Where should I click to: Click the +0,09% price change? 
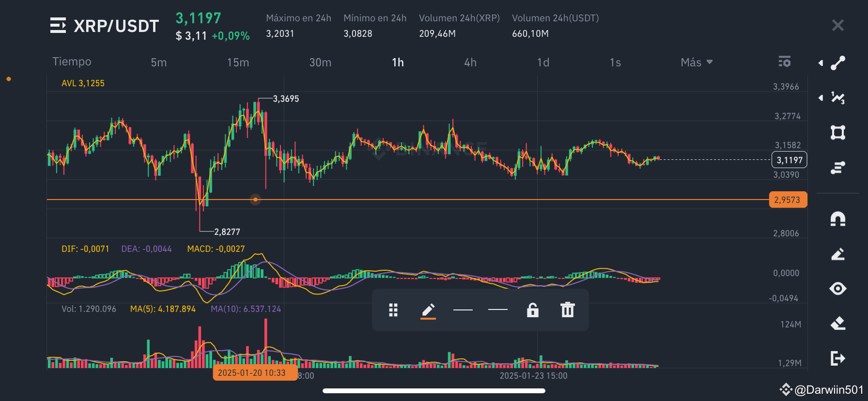click(231, 36)
